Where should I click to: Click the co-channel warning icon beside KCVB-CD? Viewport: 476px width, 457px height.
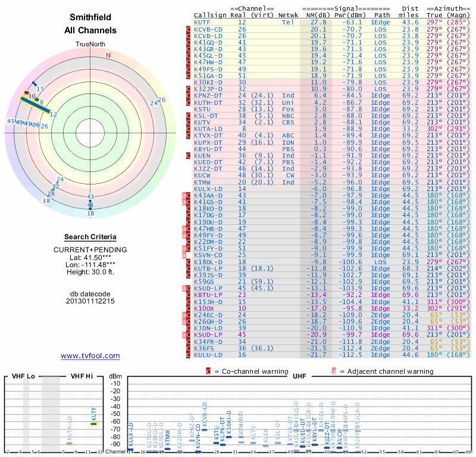[188, 29]
